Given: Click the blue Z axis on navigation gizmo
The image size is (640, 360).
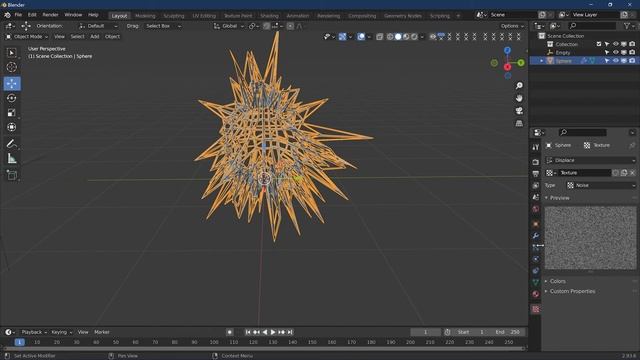Looking at the screenshot, I should pos(507,50).
